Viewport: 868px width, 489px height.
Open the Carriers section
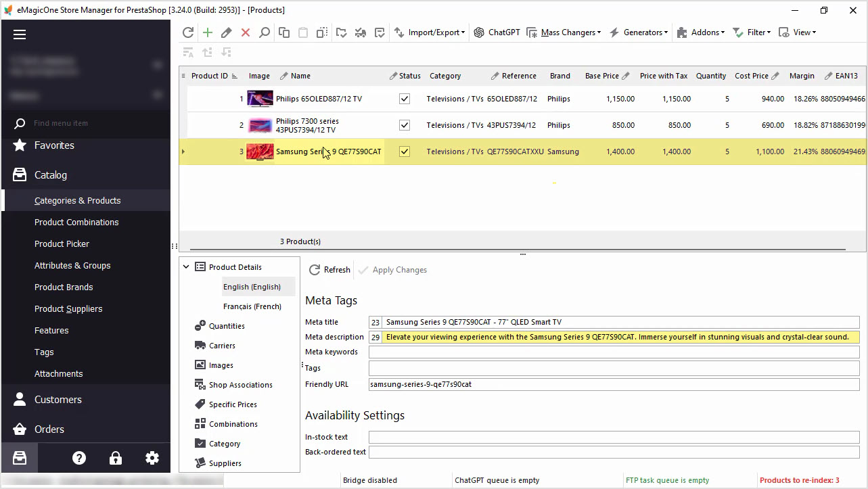[x=215, y=346]
